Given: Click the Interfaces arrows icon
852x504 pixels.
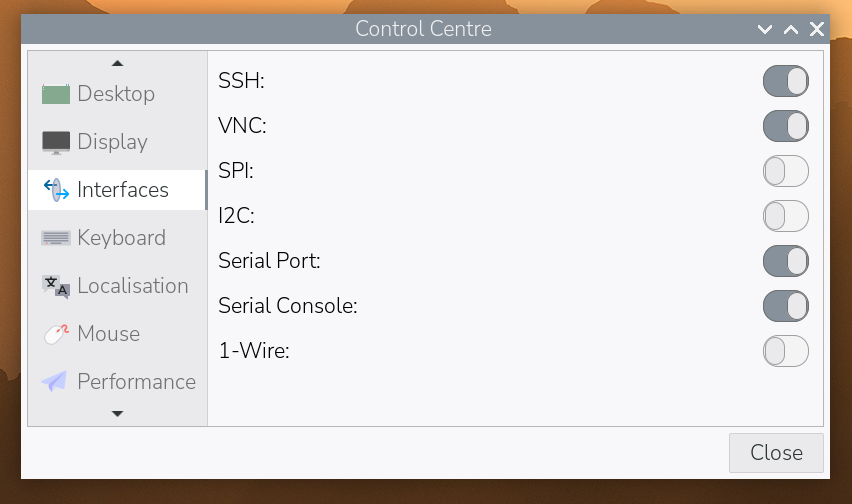Looking at the screenshot, I should (x=56, y=190).
